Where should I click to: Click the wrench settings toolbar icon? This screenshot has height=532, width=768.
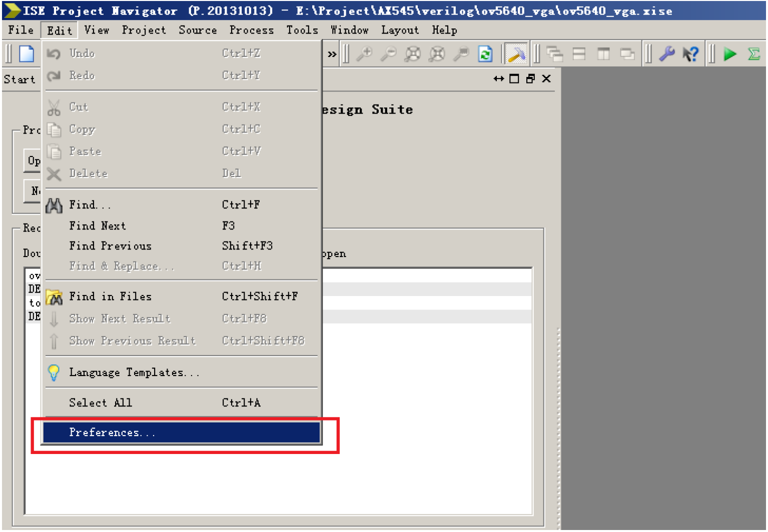667,54
